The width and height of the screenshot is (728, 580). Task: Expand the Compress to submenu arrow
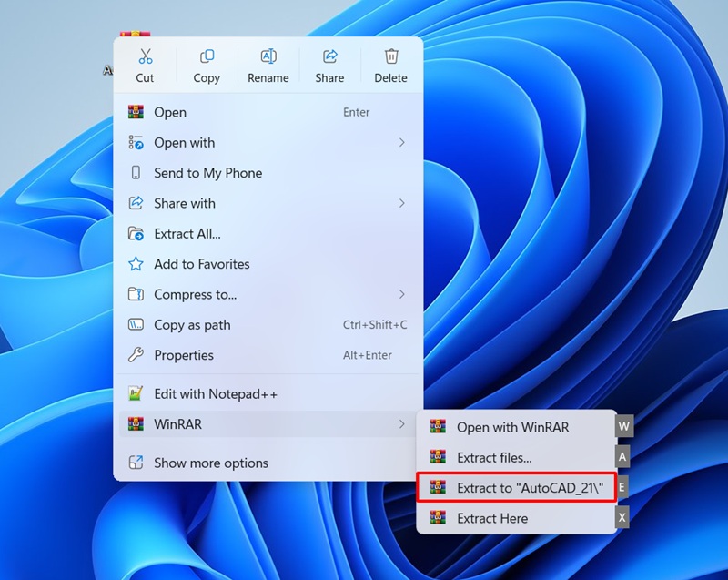point(401,294)
